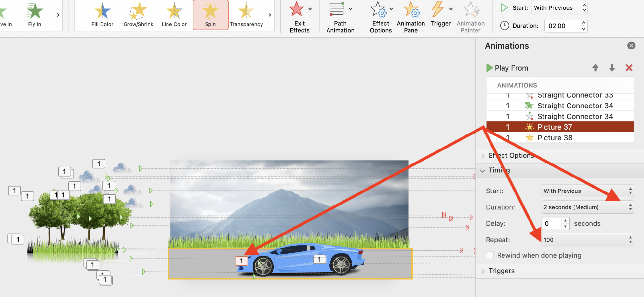644x297 pixels.
Task: Move selected animation down in order
Action: pos(612,68)
